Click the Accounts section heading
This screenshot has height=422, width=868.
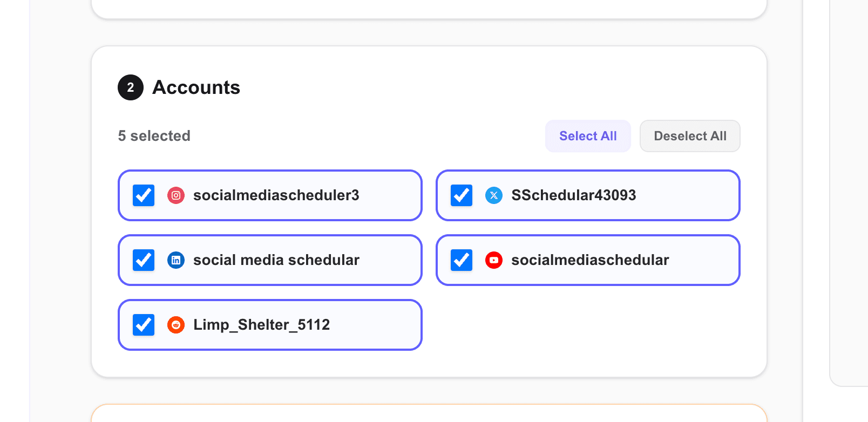coord(196,87)
